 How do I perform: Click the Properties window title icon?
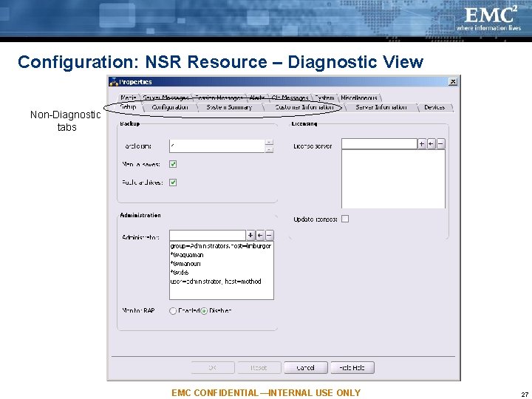(114, 82)
